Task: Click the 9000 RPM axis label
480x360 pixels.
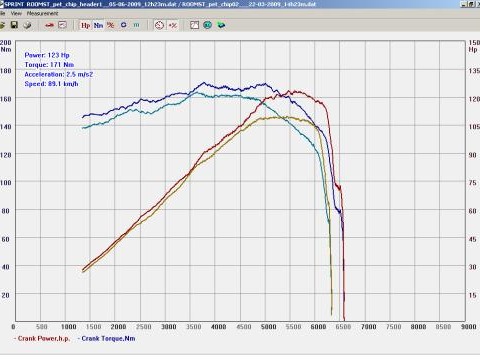Action: point(468,327)
